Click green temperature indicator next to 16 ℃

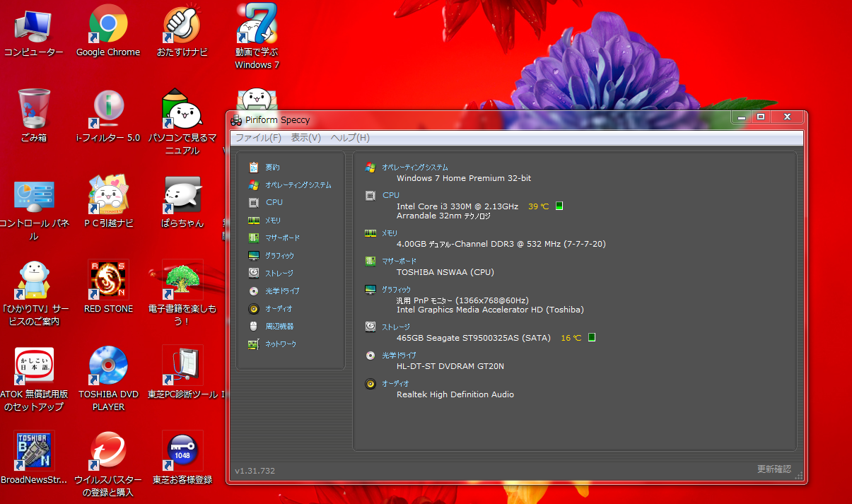[x=592, y=337]
